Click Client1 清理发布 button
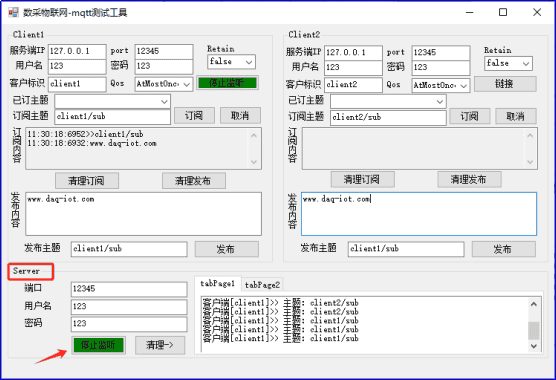The height and width of the screenshot is (380, 556). tap(194, 181)
